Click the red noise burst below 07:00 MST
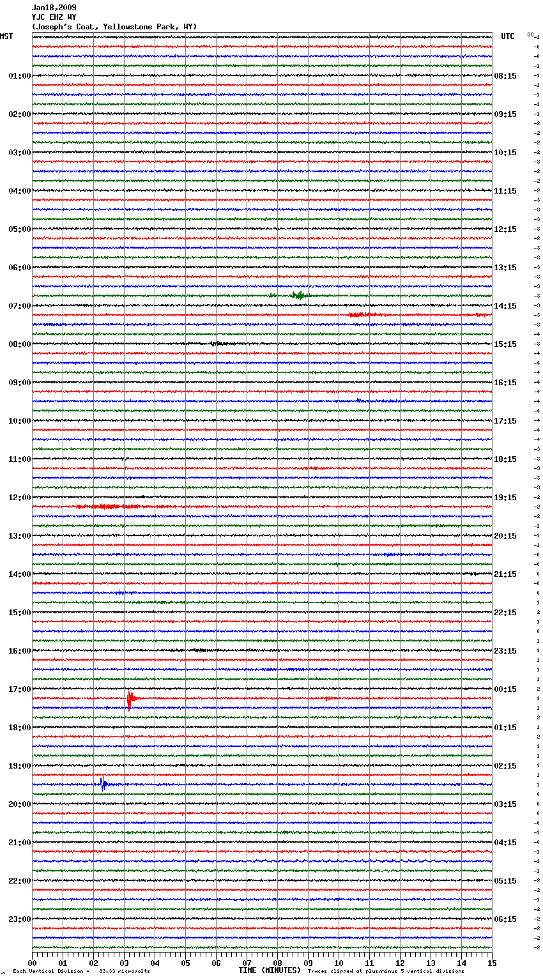Screen dimensions: 543x980 pyautogui.click(x=365, y=315)
